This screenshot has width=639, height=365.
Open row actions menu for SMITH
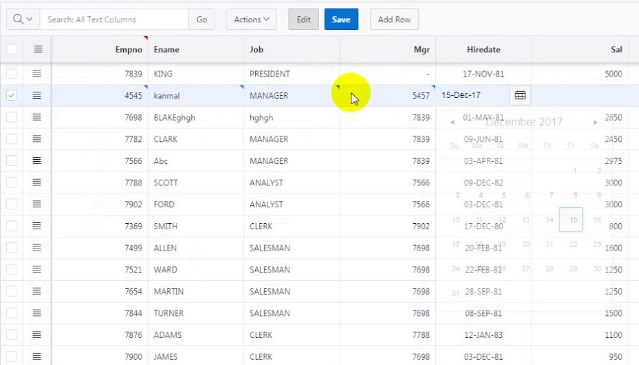37,226
